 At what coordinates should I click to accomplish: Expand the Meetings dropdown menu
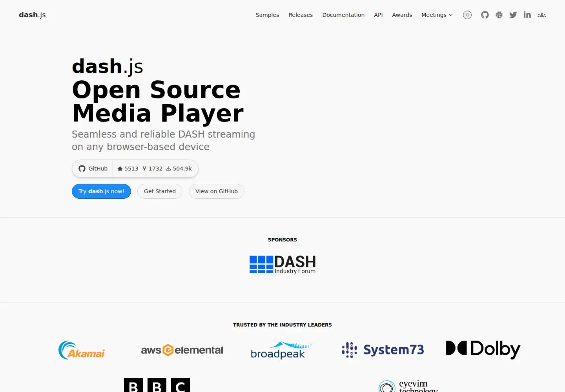tap(437, 15)
